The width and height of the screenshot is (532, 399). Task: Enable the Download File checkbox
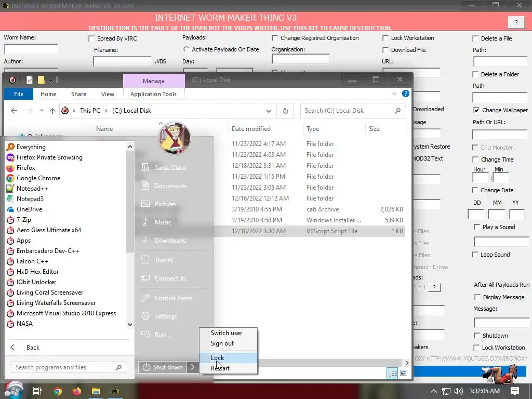click(385, 50)
